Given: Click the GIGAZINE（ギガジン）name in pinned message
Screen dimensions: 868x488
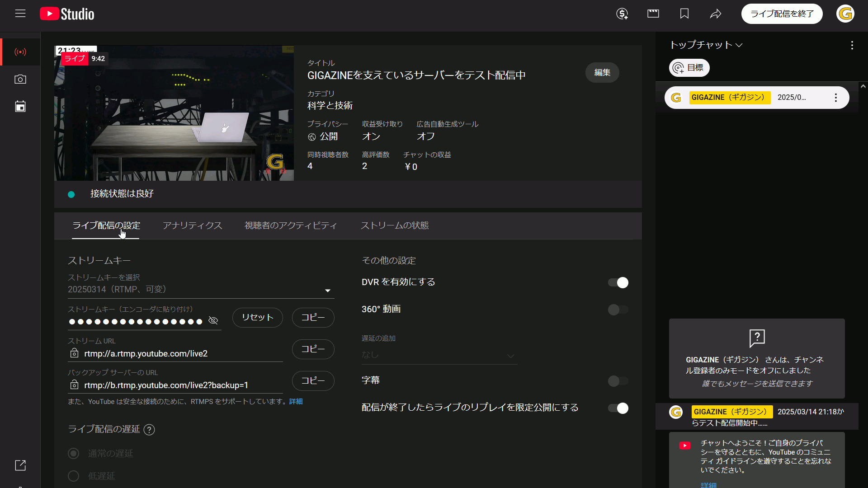Looking at the screenshot, I should (x=730, y=98).
